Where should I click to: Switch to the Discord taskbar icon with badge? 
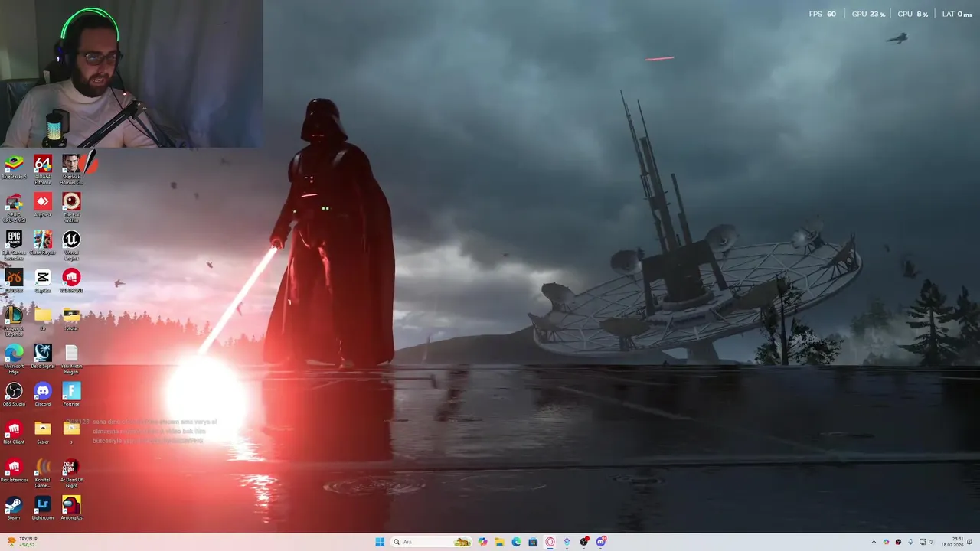tap(601, 542)
